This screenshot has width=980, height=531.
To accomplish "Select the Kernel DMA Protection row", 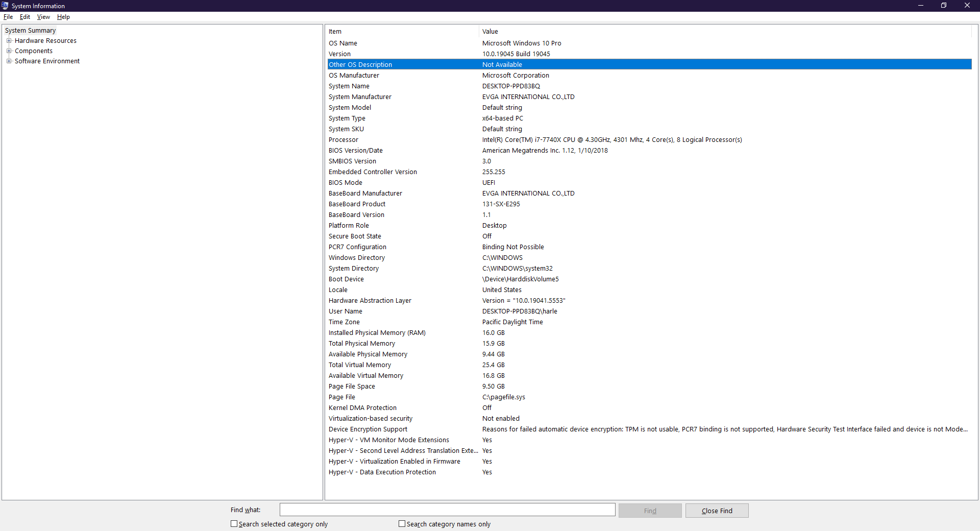I will 649,408.
